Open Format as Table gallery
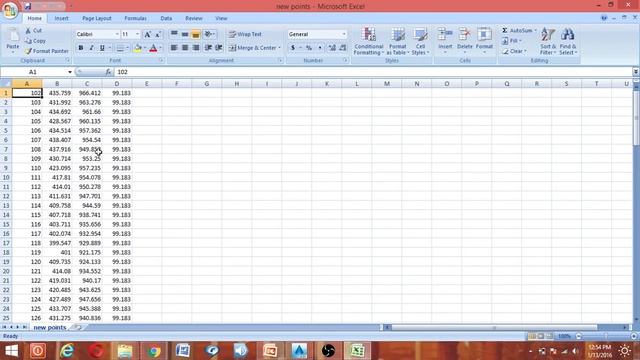This screenshot has height=360, width=640. [398, 41]
